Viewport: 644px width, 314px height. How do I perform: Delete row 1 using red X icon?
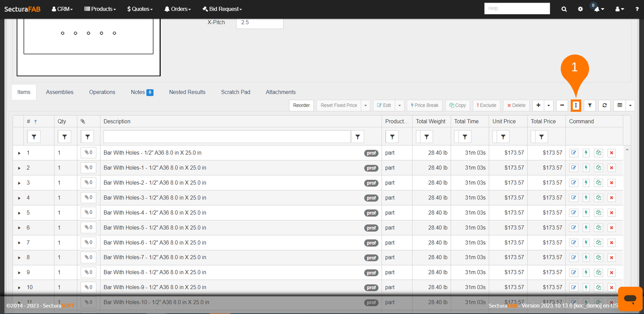(611, 153)
